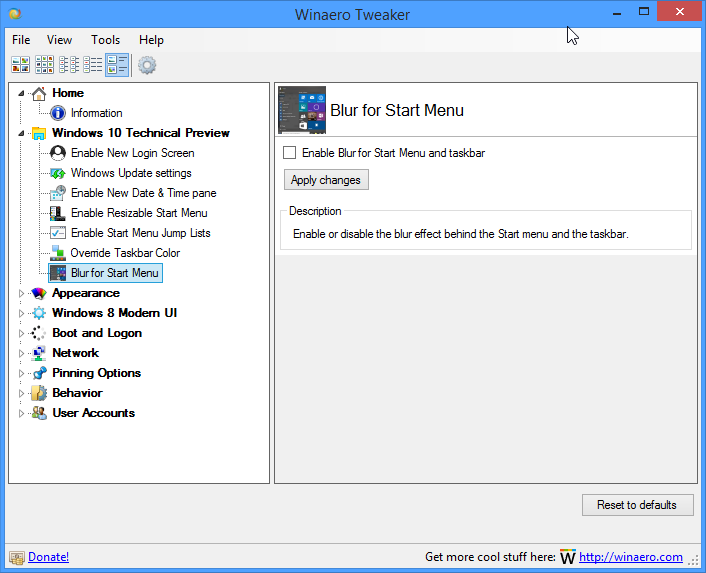
Task: Click the Winaero W logo in footer
Action: 567,557
